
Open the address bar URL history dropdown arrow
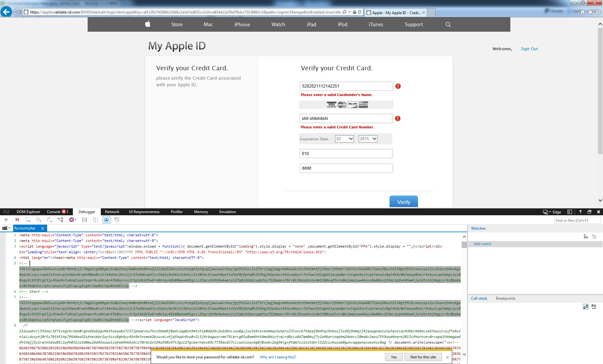click(x=349, y=12)
